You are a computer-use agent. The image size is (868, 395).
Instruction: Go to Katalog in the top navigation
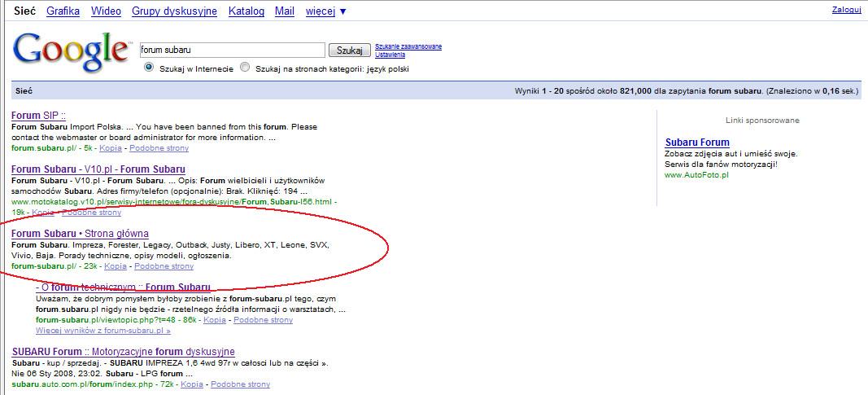246,11
